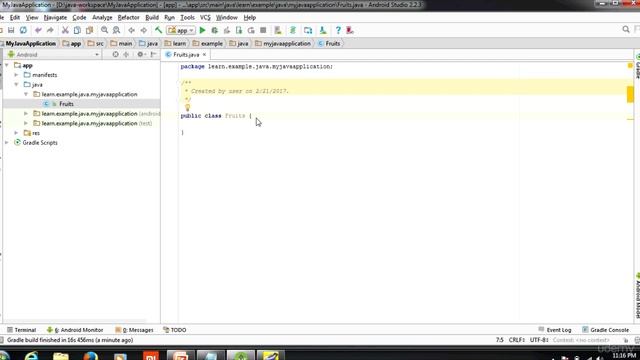This screenshot has height=360, width=640.
Task: Click the Paste clipboard icon
Action: click(89, 30)
